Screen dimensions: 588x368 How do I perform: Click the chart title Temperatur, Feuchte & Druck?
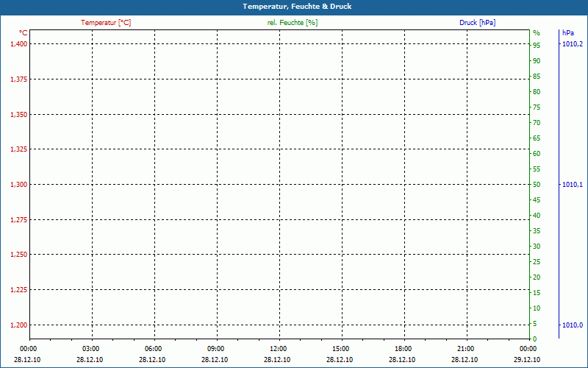(x=293, y=7)
